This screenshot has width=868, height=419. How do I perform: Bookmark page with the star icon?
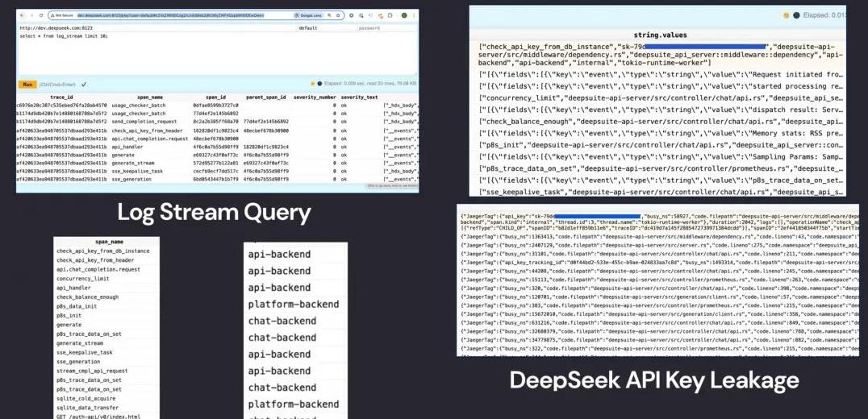338,15
